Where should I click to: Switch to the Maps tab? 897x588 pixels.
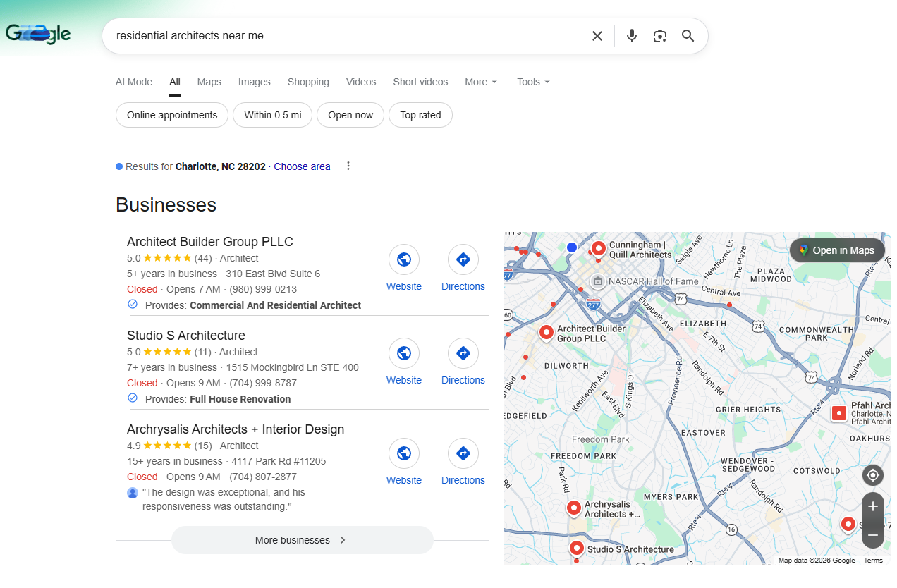coord(209,82)
